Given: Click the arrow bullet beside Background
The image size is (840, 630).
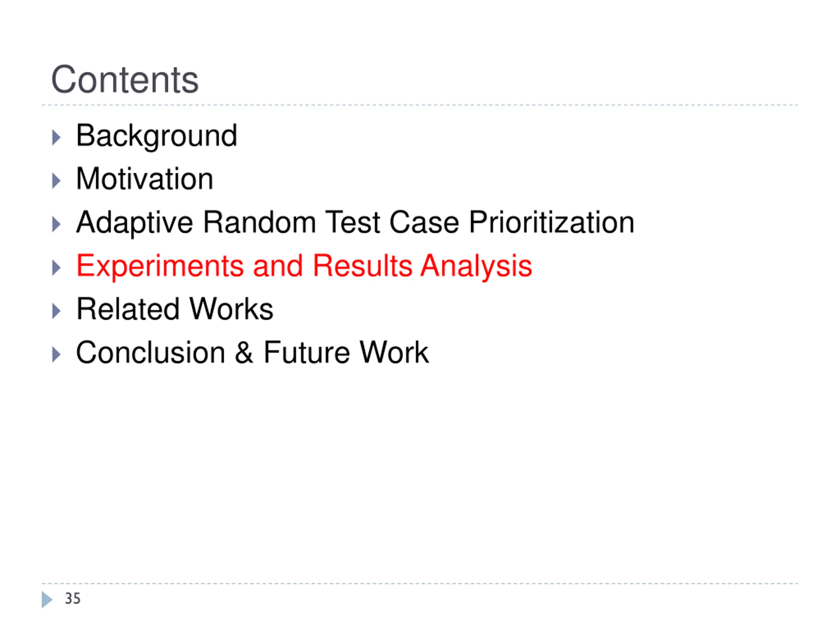Looking at the screenshot, I should [56, 137].
